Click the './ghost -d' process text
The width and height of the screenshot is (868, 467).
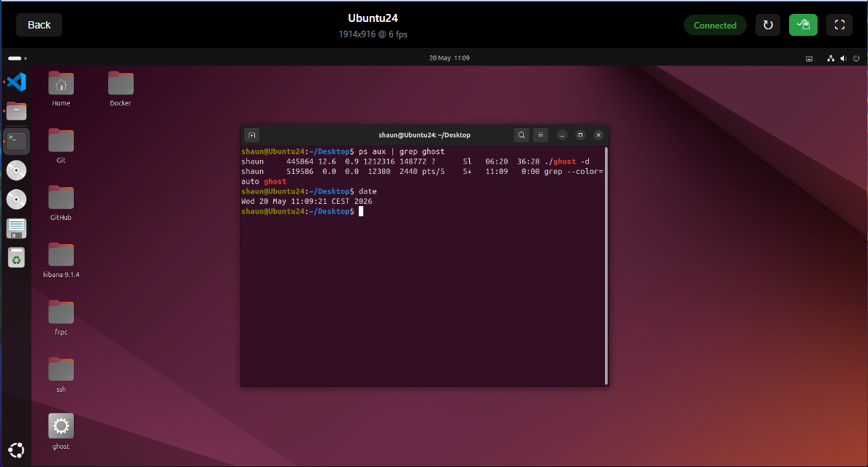tap(567, 162)
